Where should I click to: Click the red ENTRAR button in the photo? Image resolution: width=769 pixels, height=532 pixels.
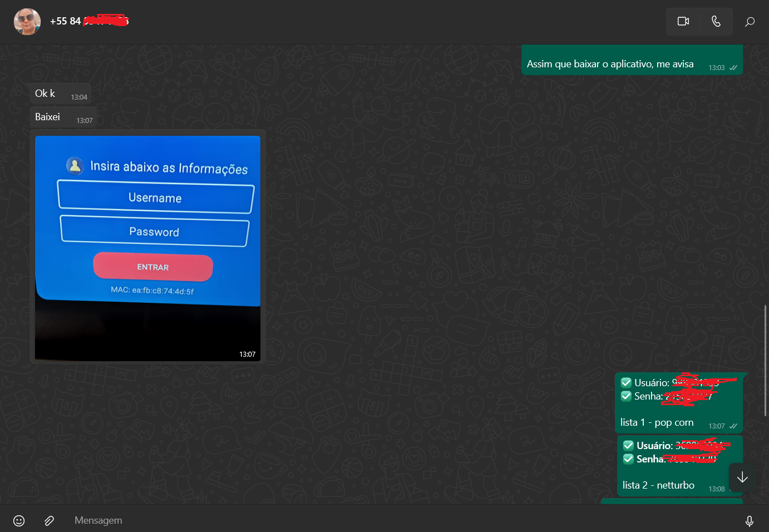tap(153, 267)
